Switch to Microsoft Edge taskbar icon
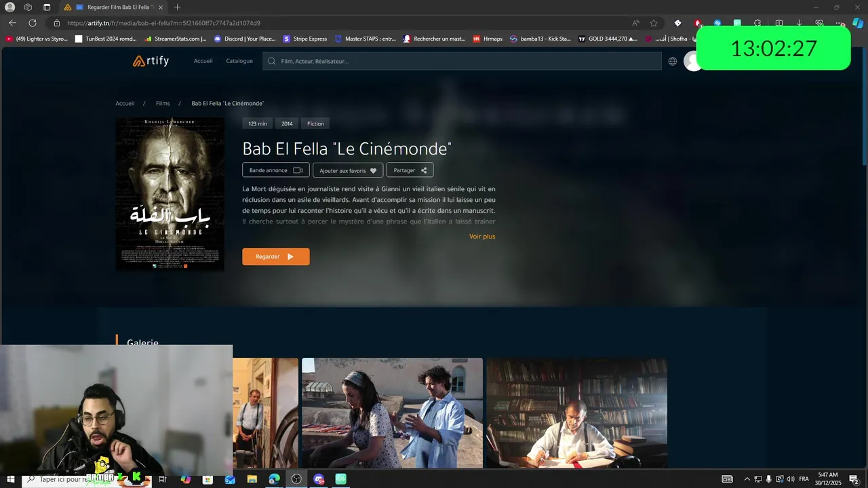 274,479
